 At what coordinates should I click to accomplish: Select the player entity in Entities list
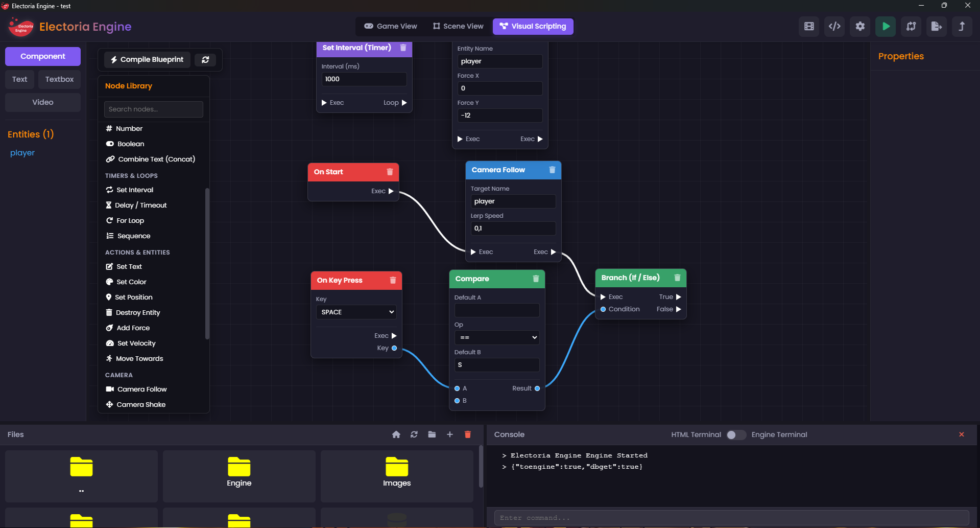[22, 153]
